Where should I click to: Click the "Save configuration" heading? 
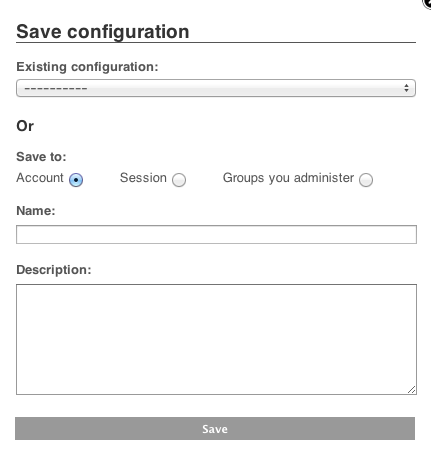tap(103, 32)
